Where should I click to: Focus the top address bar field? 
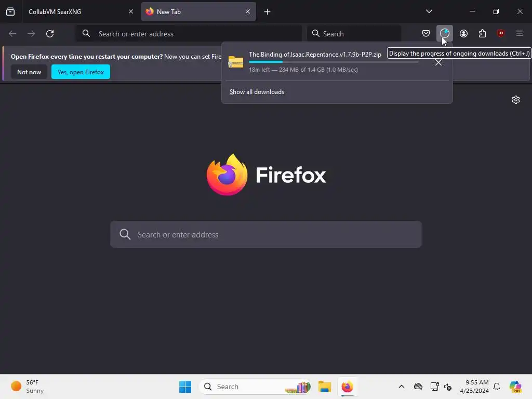[189, 34]
